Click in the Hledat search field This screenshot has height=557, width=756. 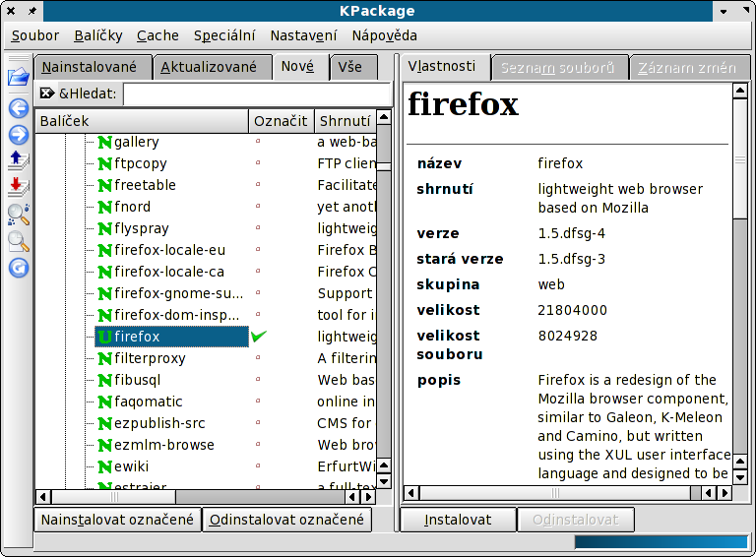point(257,93)
